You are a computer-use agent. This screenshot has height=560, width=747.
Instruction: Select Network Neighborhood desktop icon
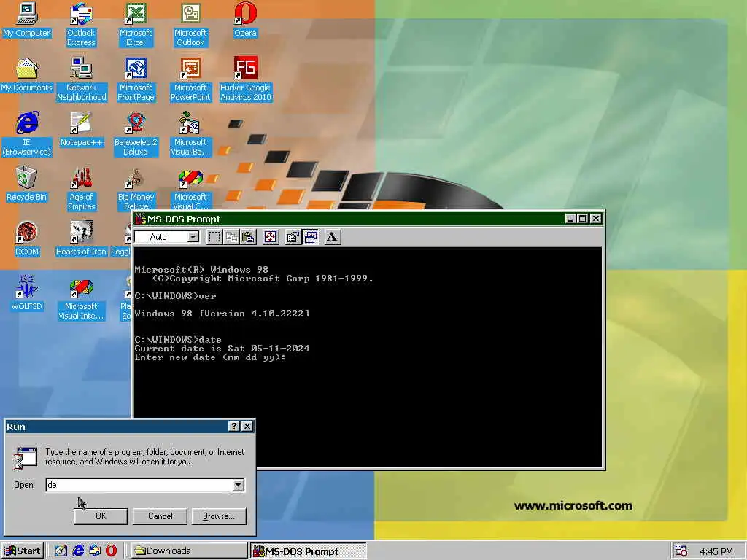(82, 79)
